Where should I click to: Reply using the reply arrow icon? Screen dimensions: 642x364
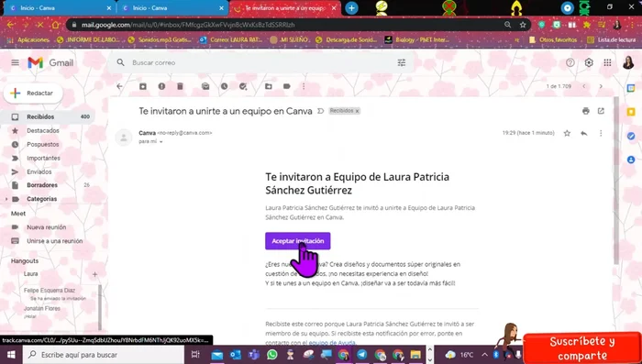[584, 133]
